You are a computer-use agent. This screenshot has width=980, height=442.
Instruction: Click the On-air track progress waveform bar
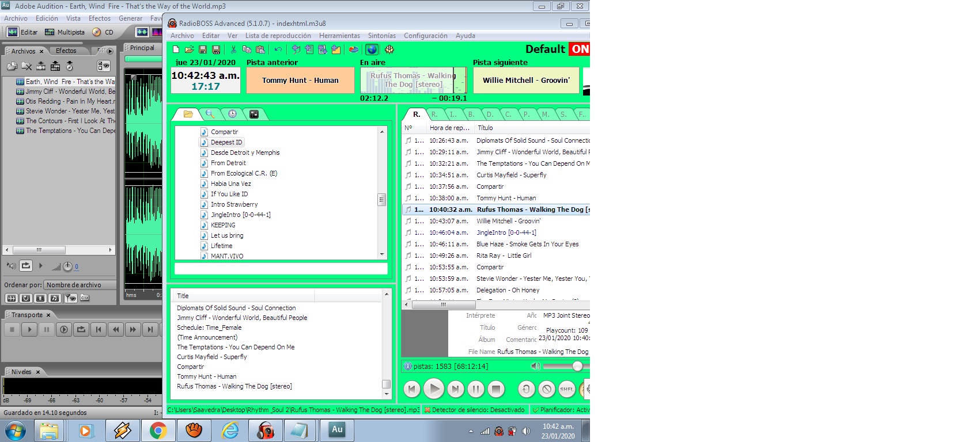point(413,80)
